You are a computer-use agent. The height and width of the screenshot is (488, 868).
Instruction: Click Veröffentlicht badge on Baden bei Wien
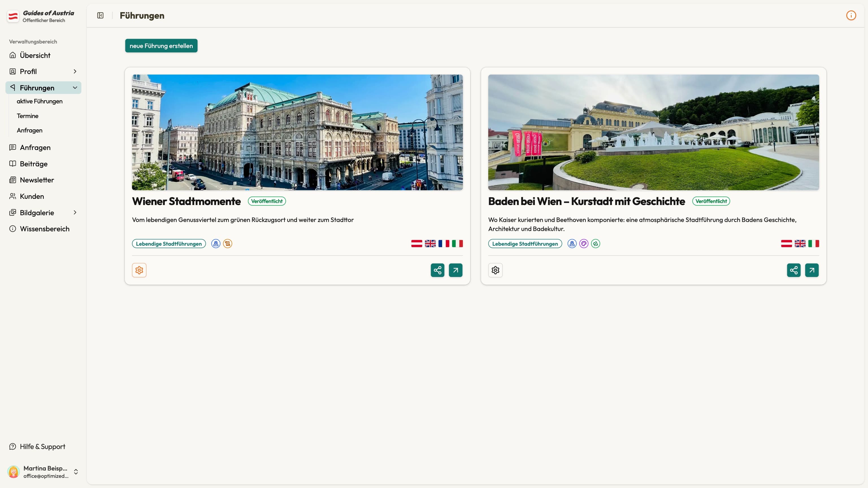tap(711, 201)
